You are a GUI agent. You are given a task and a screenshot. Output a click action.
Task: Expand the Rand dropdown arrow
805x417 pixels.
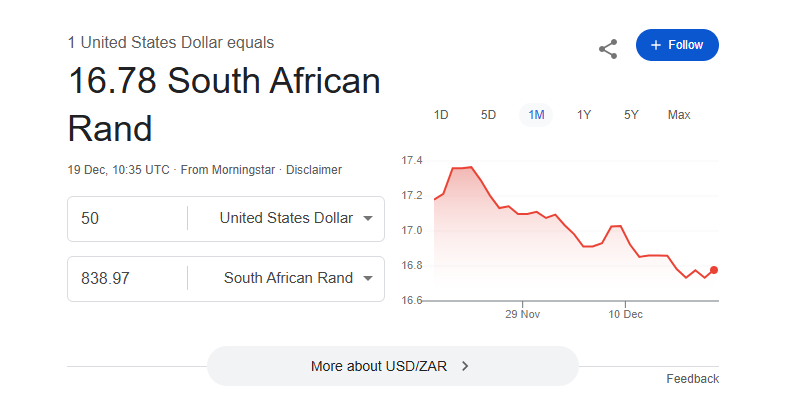pyautogui.click(x=368, y=278)
